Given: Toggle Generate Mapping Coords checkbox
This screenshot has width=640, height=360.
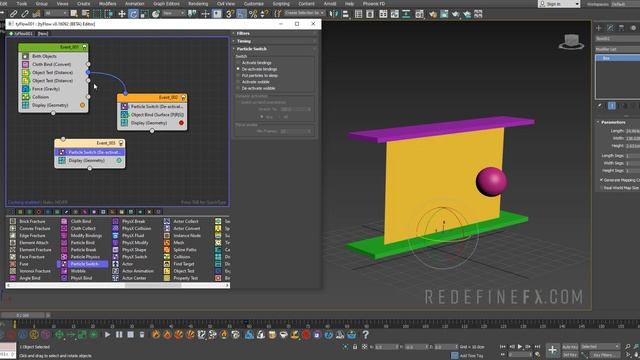Looking at the screenshot, I should (602, 180).
